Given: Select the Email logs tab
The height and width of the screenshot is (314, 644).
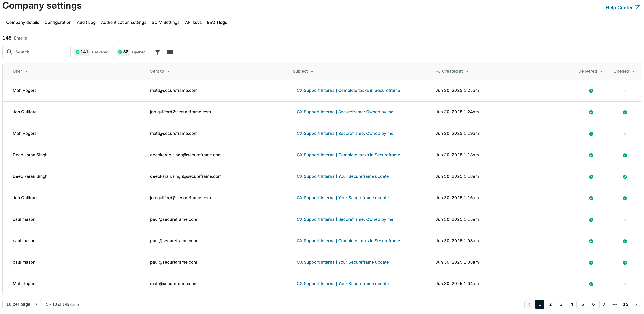Looking at the screenshot, I should (x=217, y=23).
